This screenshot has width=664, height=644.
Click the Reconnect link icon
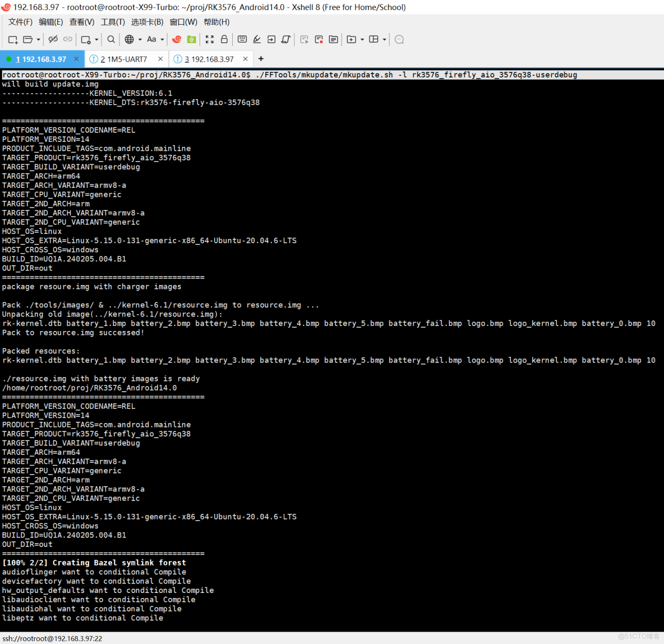68,39
